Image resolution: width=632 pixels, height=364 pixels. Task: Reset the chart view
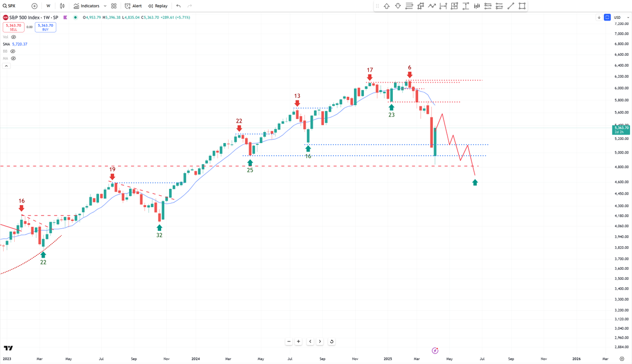point(331,341)
